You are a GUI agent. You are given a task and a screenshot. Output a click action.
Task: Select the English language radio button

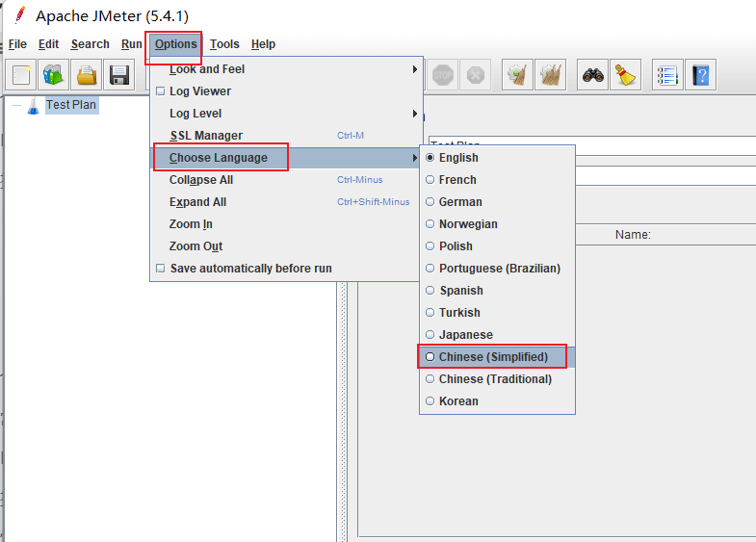click(x=430, y=158)
